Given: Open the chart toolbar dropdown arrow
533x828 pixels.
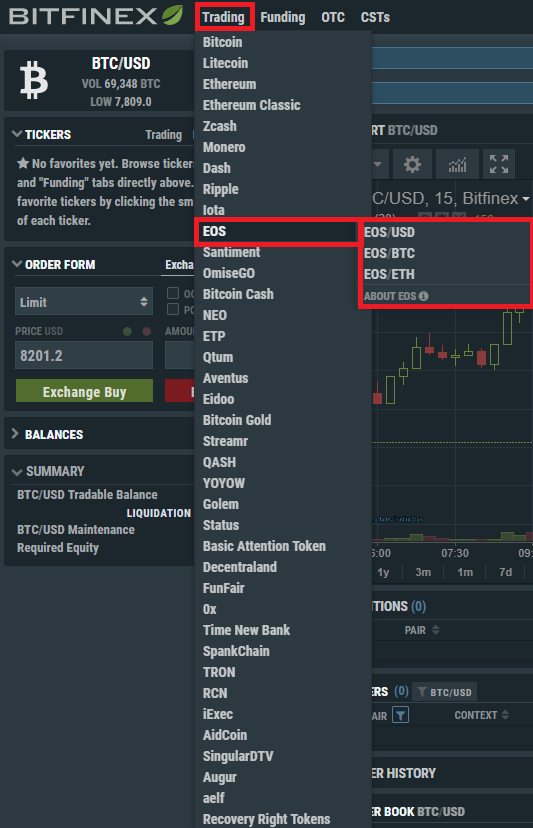Looking at the screenshot, I should (x=377, y=164).
